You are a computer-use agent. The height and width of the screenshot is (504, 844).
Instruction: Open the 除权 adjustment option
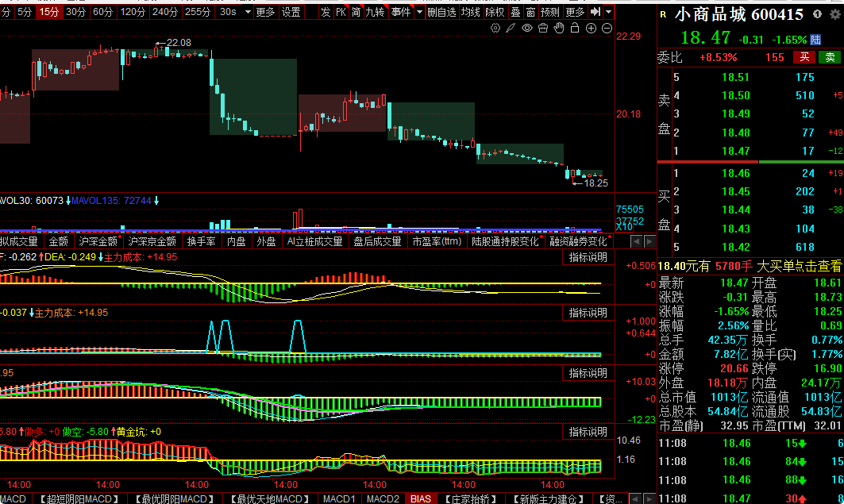[x=495, y=11]
